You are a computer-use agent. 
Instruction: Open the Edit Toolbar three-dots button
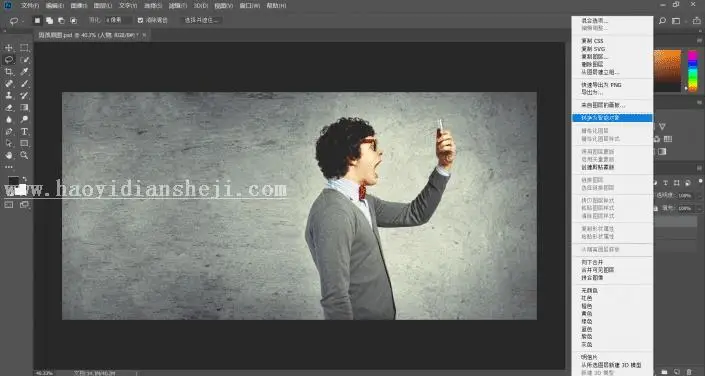tap(9, 167)
